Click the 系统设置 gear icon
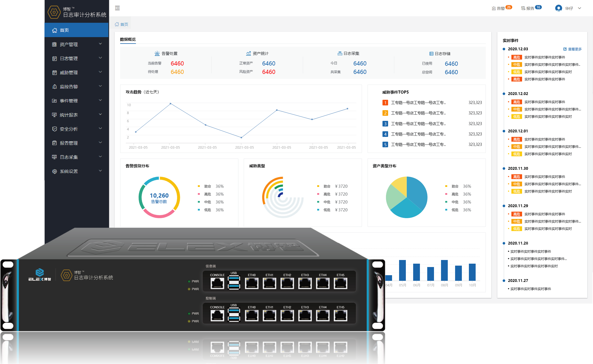This screenshot has width=593, height=364. pyautogui.click(x=55, y=171)
